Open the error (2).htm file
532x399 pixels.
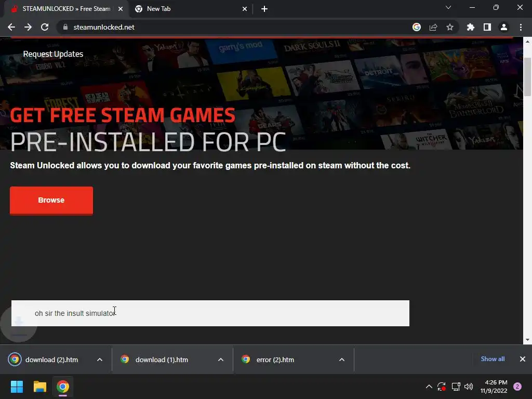[275, 360]
